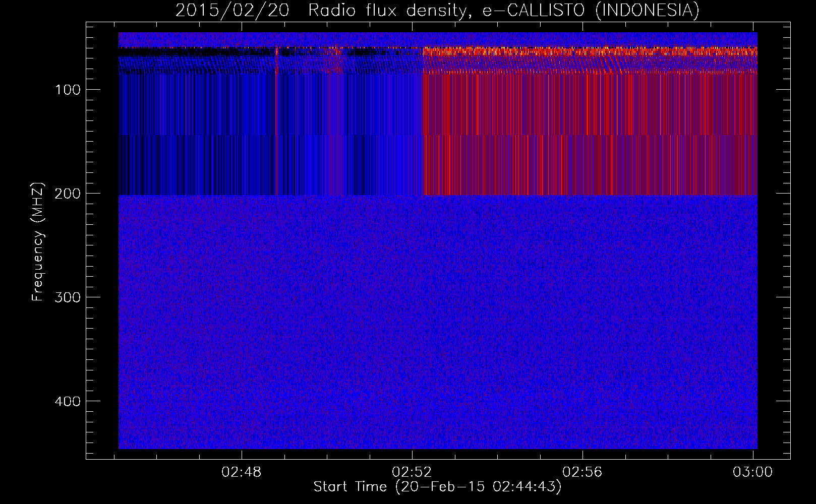
Task: Click the (INDONESIA) station name in title
Action: (x=647, y=10)
